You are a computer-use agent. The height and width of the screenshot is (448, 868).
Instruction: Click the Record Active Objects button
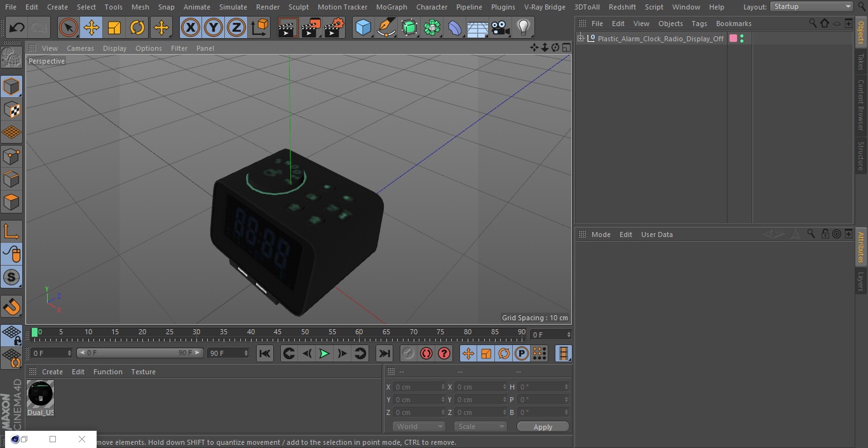click(x=408, y=353)
